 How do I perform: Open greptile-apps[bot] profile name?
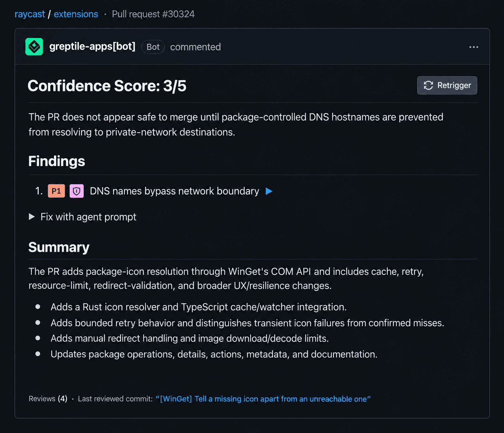point(92,47)
